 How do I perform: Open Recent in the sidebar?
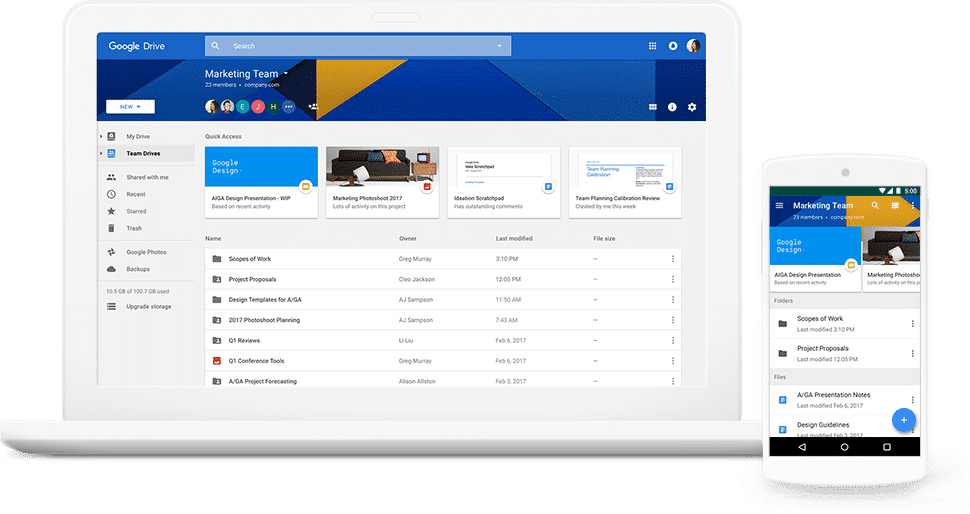(135, 194)
